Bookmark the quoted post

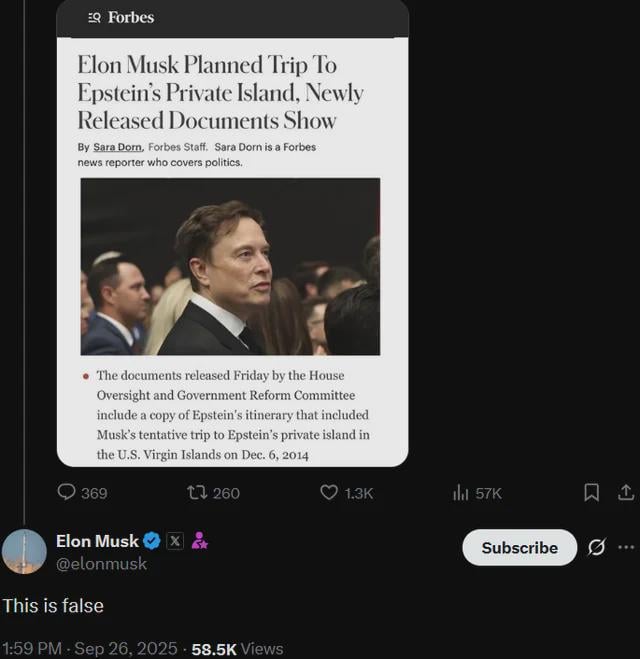pos(592,493)
